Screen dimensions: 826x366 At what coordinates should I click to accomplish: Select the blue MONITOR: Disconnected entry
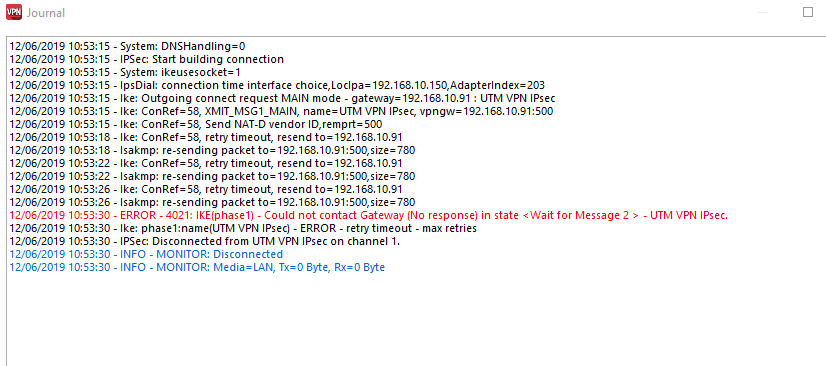click(146, 254)
